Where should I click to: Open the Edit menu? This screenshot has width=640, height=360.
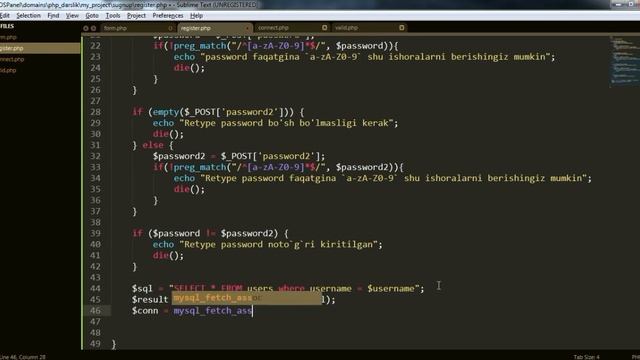pyautogui.click(x=5, y=16)
